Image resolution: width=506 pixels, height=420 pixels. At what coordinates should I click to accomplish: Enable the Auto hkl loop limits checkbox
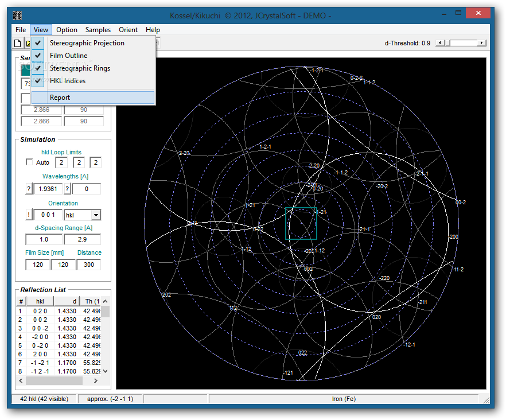pos(29,162)
